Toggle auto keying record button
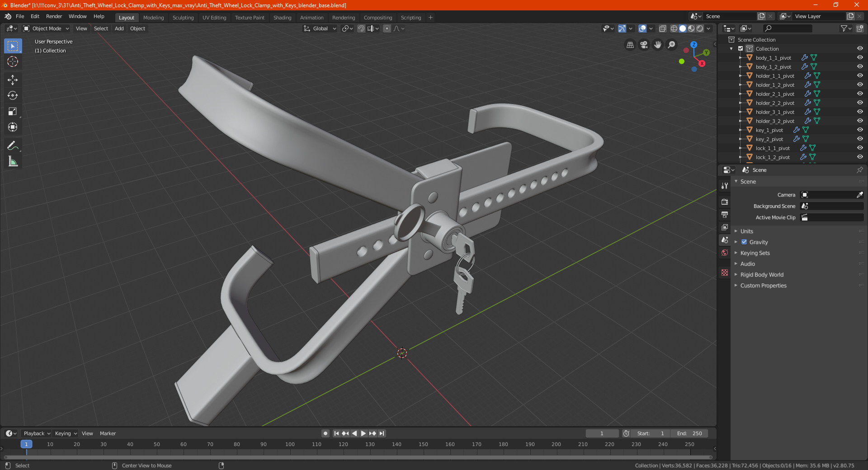Image resolution: width=868 pixels, height=470 pixels. 325,433
